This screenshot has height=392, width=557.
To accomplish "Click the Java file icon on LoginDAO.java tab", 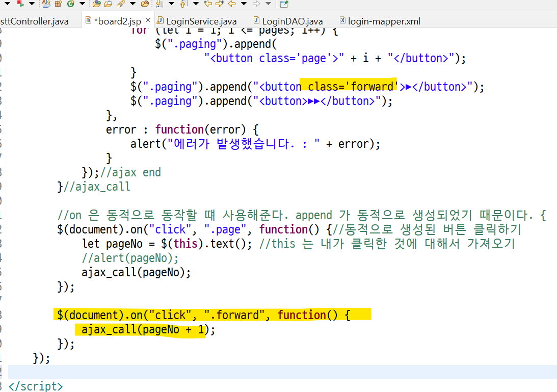I will tap(256, 20).
